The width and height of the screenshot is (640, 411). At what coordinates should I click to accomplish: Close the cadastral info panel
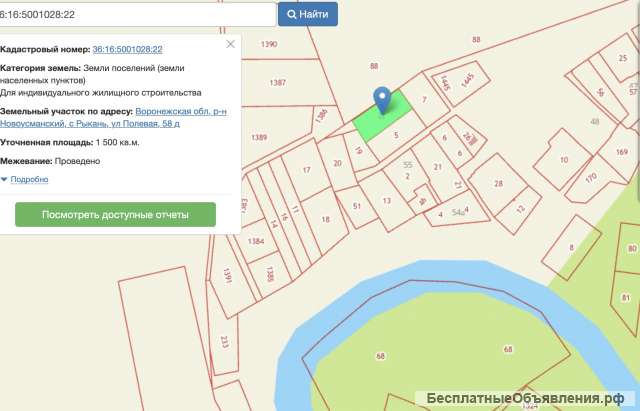231,44
